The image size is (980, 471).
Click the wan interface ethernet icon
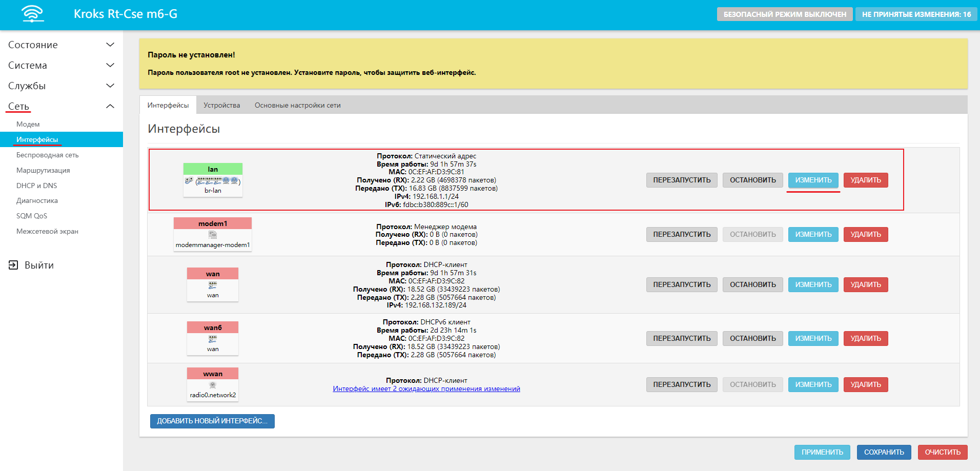(x=213, y=285)
